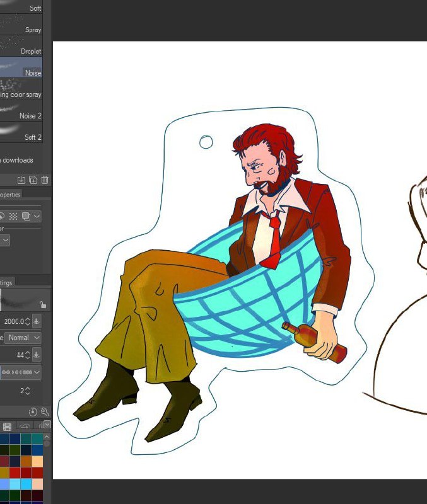Screen dimensions: 427x504
Task: Open the Normal blending mode dropdown
Action: pyautogui.click(x=23, y=338)
